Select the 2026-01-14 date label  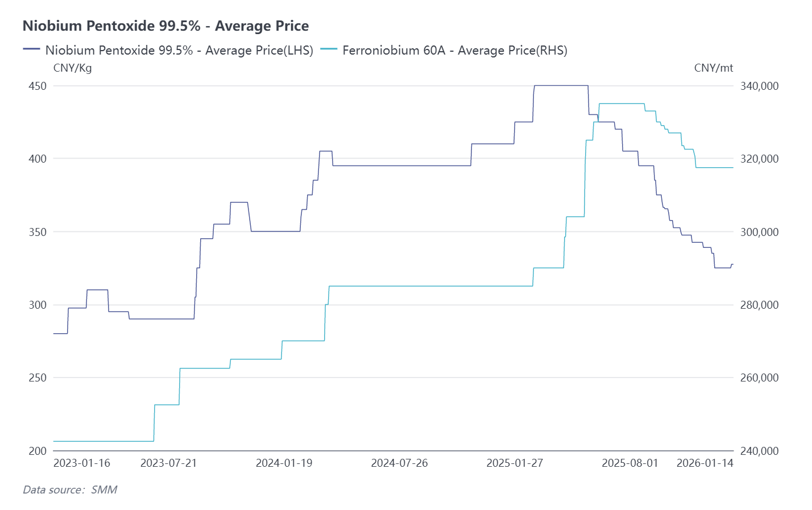705,463
